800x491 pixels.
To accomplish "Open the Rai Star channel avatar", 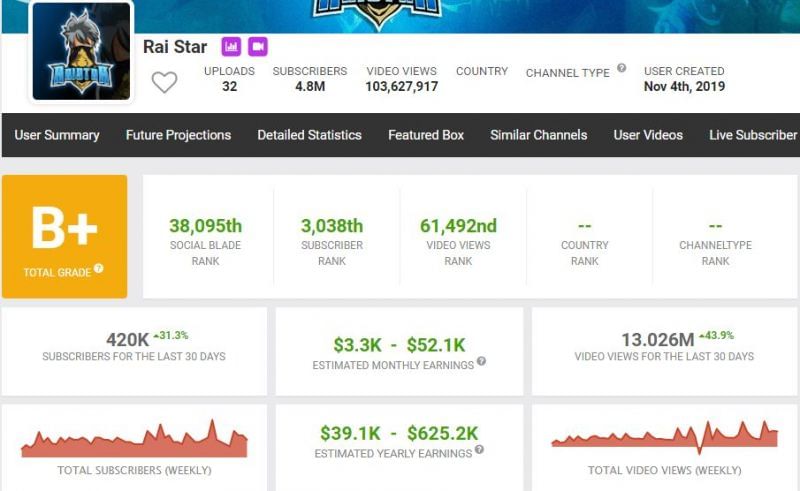I will [81, 51].
